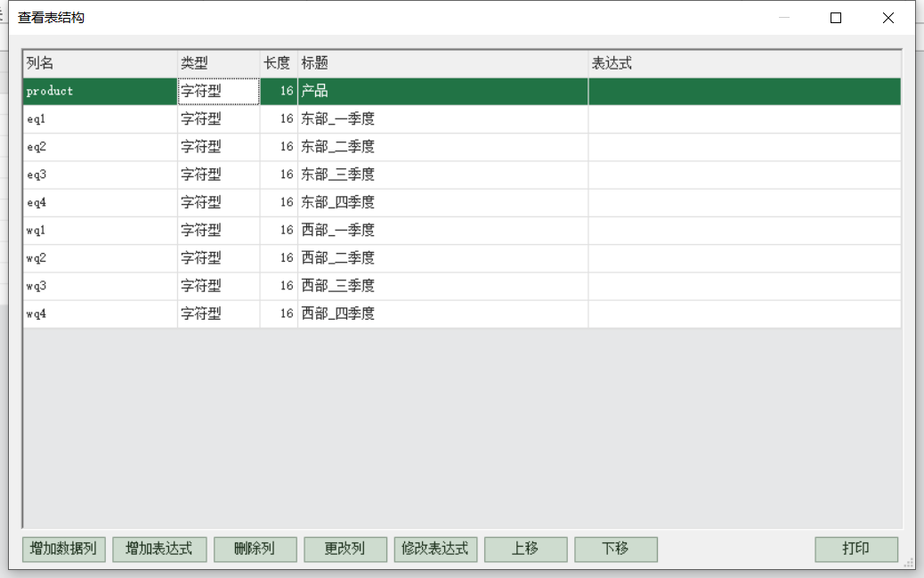
Task: Click the 字符型 type cell of eq3 row
Action: click(x=219, y=175)
